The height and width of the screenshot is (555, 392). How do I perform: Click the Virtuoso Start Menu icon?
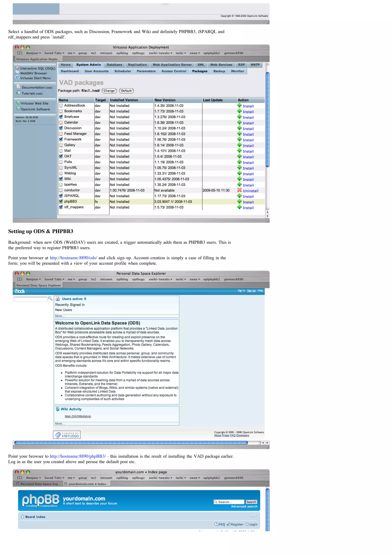click(17, 77)
